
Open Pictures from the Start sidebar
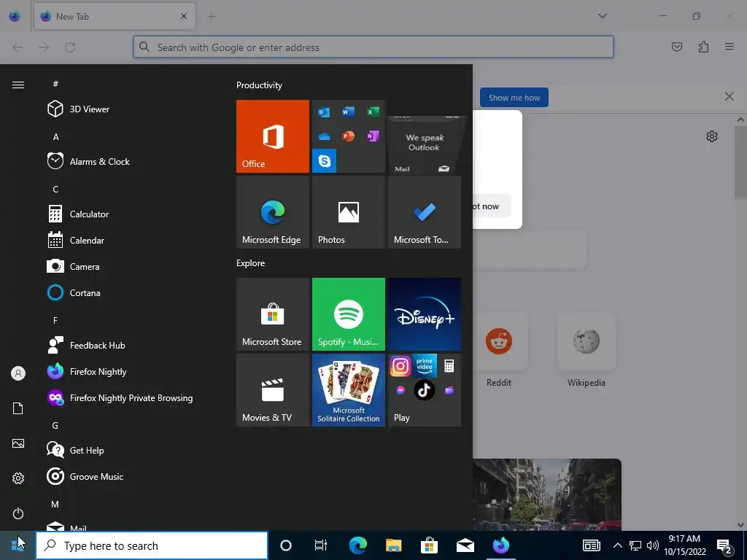tap(18, 443)
